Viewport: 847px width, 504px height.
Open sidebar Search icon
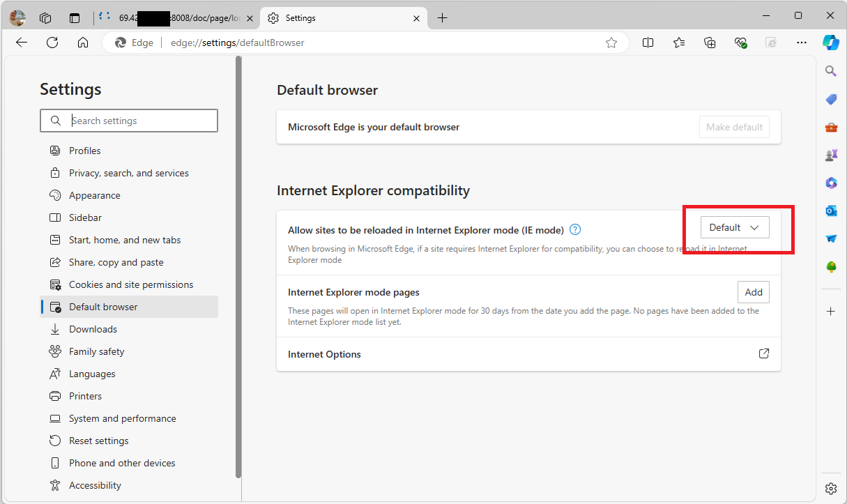pyautogui.click(x=831, y=71)
